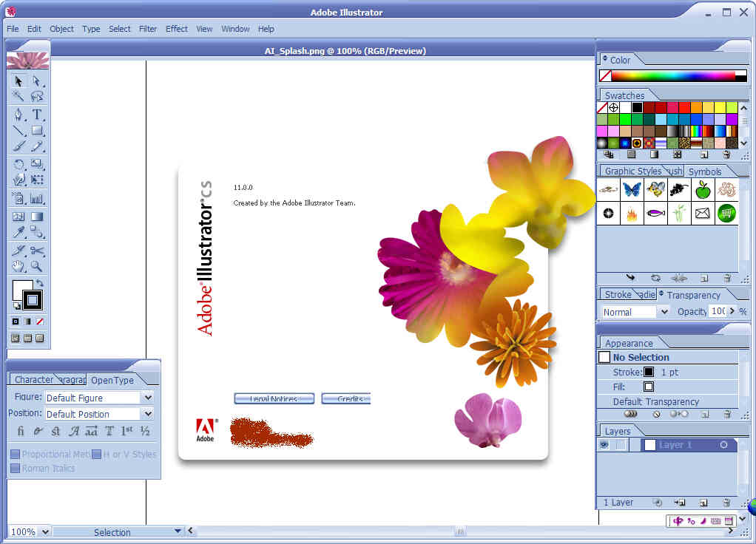Open the Opacity slider arrow
This screenshot has height=544, width=756.
tap(732, 311)
